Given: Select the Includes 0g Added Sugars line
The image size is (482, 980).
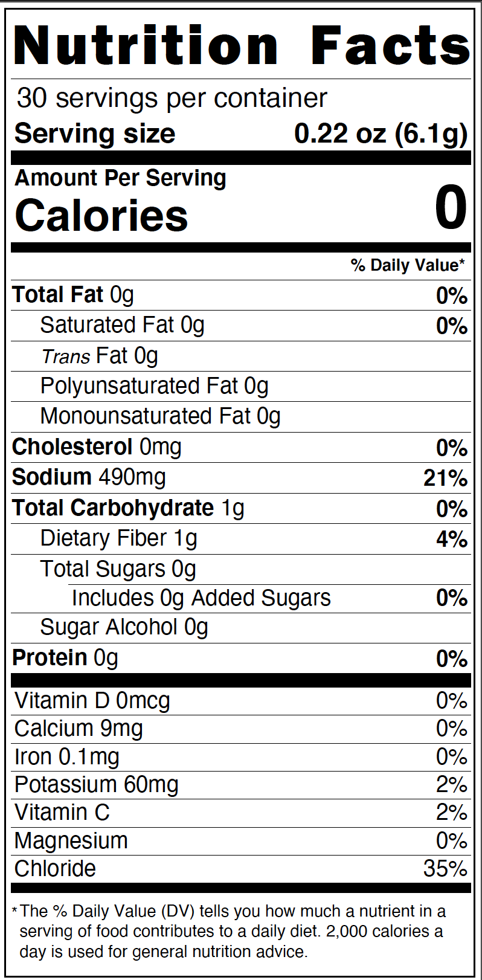Looking at the screenshot, I should pos(201,598).
